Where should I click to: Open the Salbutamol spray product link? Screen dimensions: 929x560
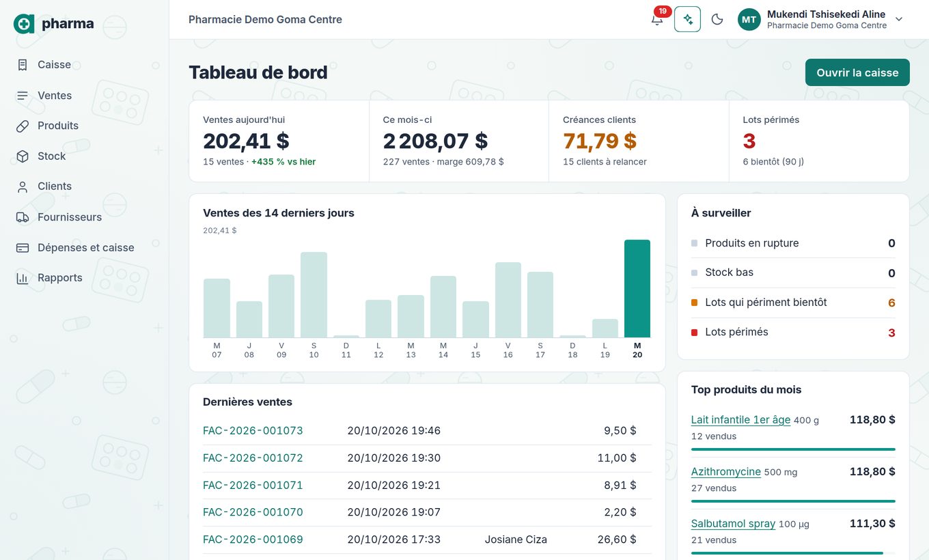733,524
